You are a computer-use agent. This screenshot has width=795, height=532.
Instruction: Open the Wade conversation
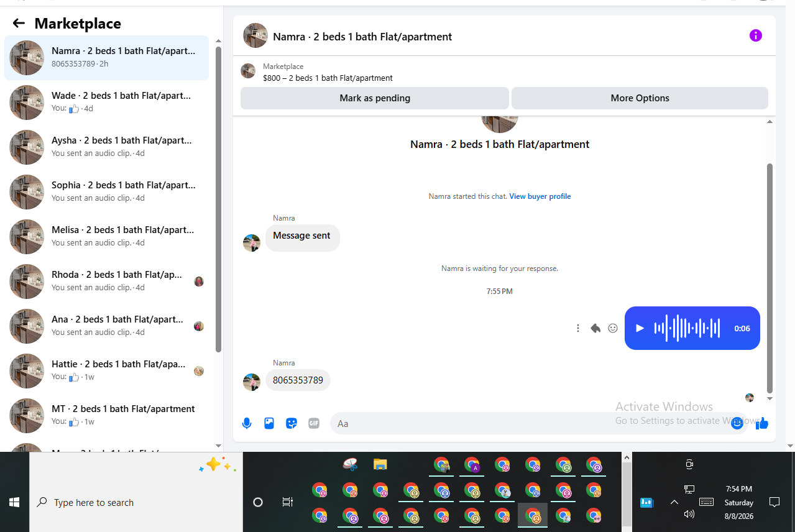click(x=106, y=103)
